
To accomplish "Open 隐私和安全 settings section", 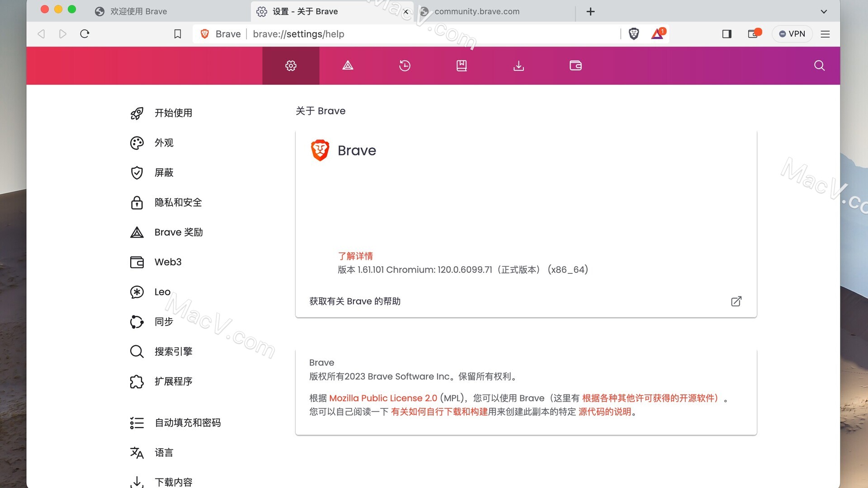I will pyautogui.click(x=166, y=202).
